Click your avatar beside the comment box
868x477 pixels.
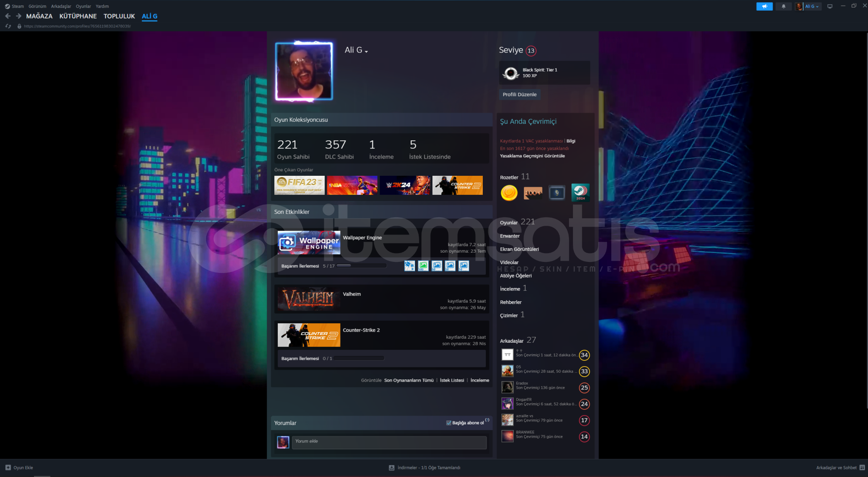[283, 442]
